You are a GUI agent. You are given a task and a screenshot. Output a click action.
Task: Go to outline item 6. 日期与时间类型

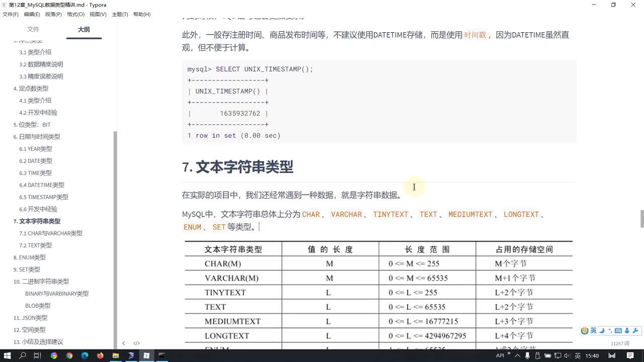click(37, 137)
